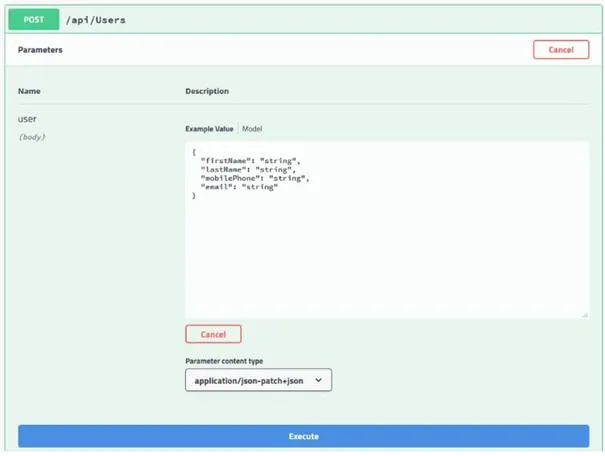Click the "email" line in JSON body

pyautogui.click(x=239, y=187)
